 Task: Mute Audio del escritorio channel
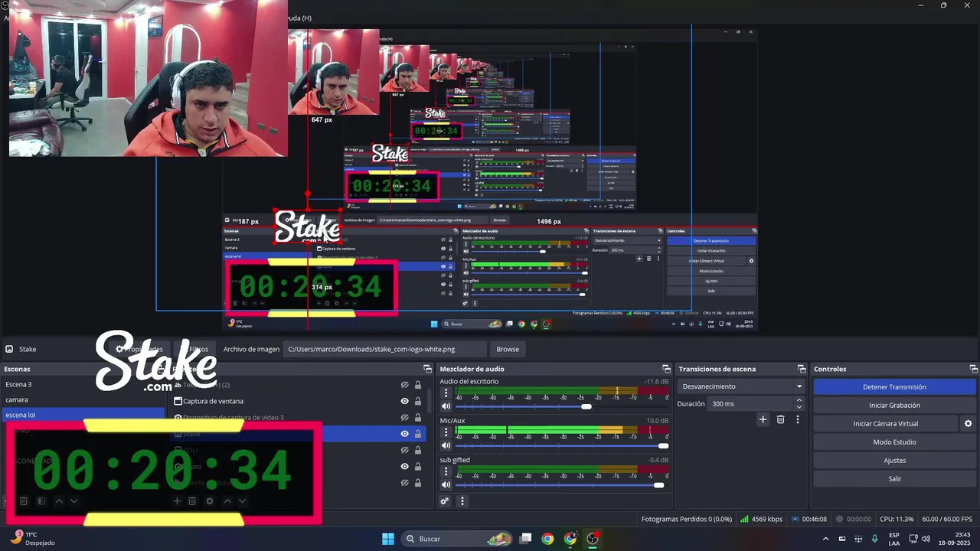coord(446,406)
